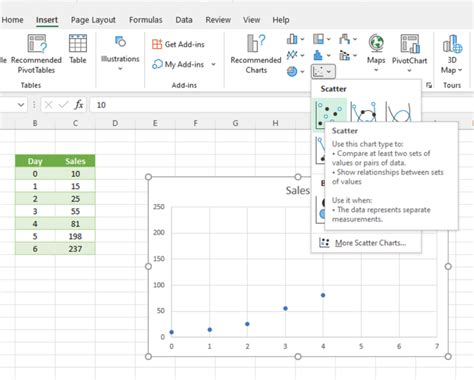Image resolution: width=474 pixels, height=380 pixels.
Task: Click the formula bar showing 10
Action: pos(200,105)
